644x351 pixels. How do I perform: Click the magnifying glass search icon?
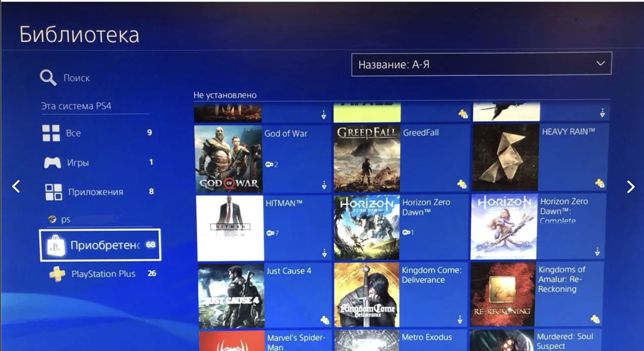pyautogui.click(x=48, y=78)
